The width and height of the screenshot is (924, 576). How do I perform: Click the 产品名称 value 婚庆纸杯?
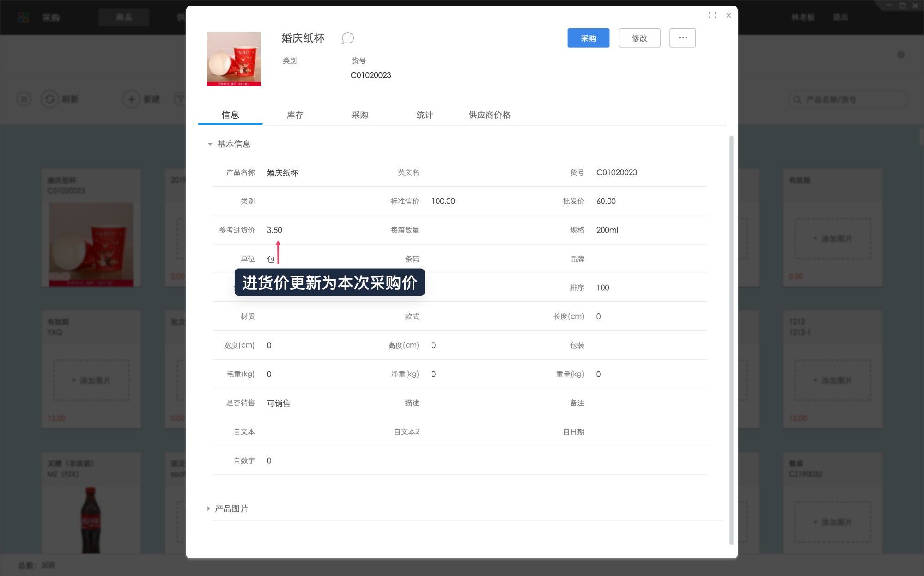[x=282, y=172]
